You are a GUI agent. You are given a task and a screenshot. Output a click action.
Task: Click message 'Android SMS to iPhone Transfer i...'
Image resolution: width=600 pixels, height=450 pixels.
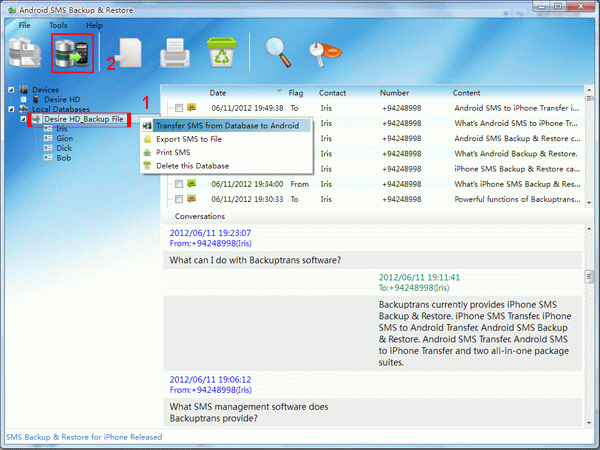point(517,108)
